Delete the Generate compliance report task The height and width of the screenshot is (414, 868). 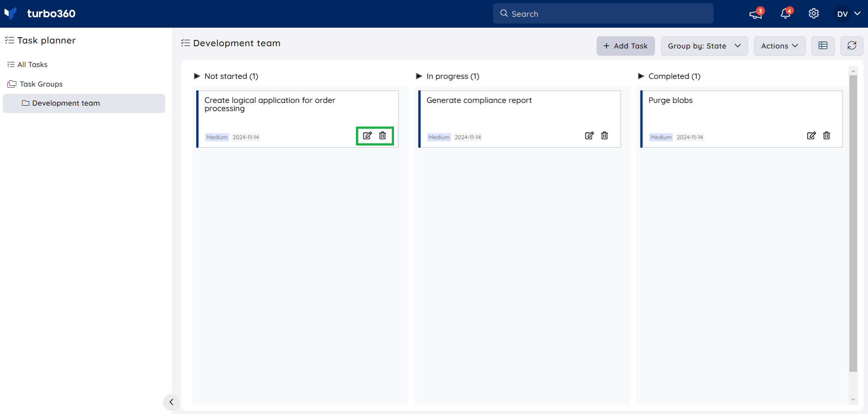click(605, 136)
